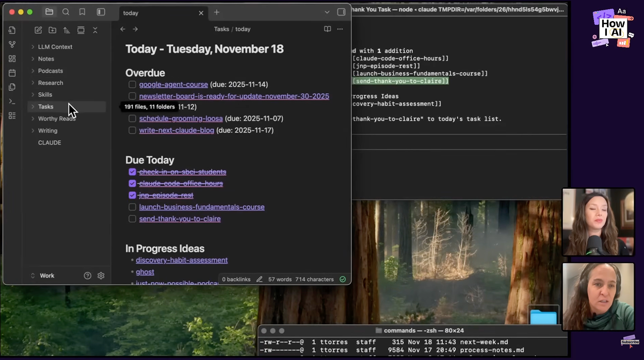644x360 pixels.
Task: Expand the LLM Context folder
Action: 55,47
